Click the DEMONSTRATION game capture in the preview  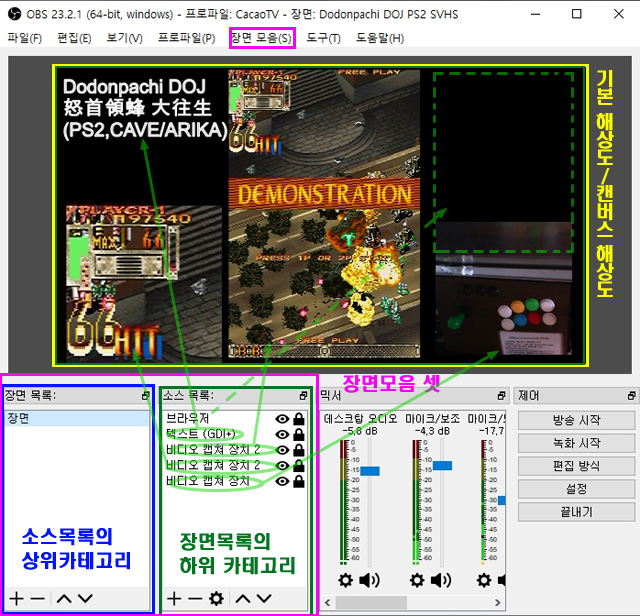pyautogui.click(x=324, y=213)
